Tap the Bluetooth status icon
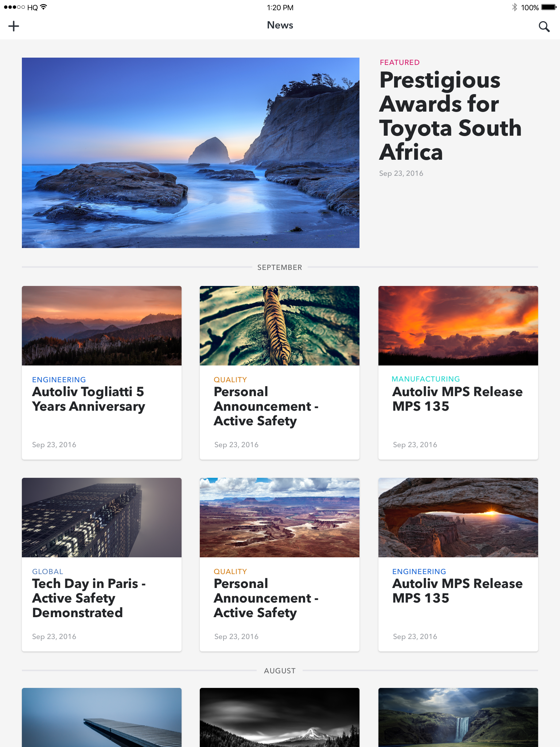This screenshot has width=560, height=747. 514,7
